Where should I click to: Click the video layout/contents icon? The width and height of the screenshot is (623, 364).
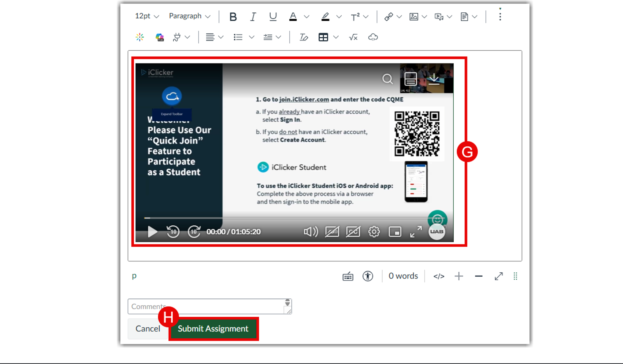(410, 79)
